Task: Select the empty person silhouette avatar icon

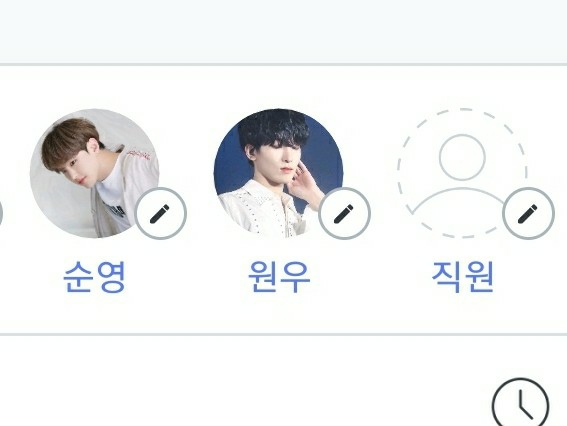Action: pos(462,173)
